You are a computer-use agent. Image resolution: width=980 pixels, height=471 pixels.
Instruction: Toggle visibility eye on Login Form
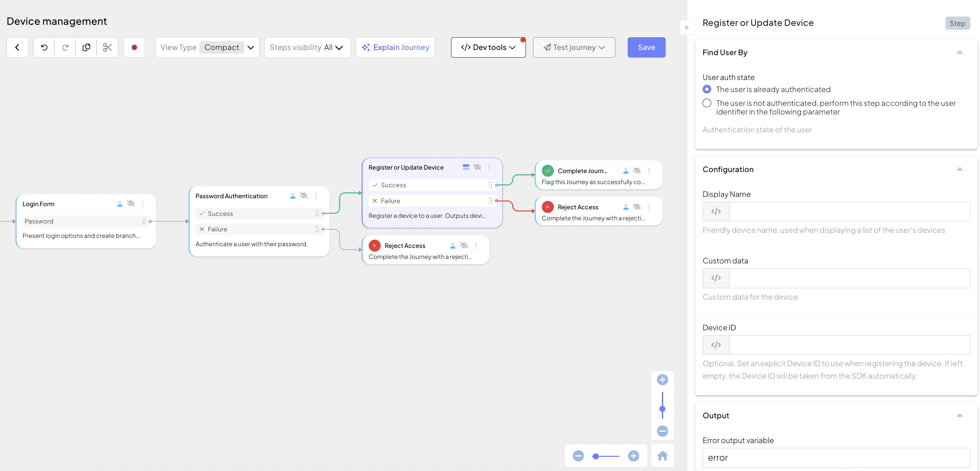131,204
